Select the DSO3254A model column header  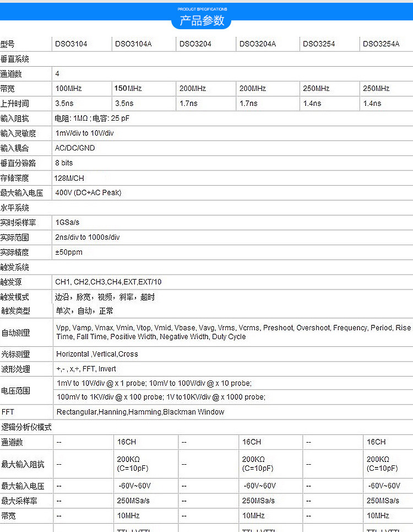click(x=381, y=44)
